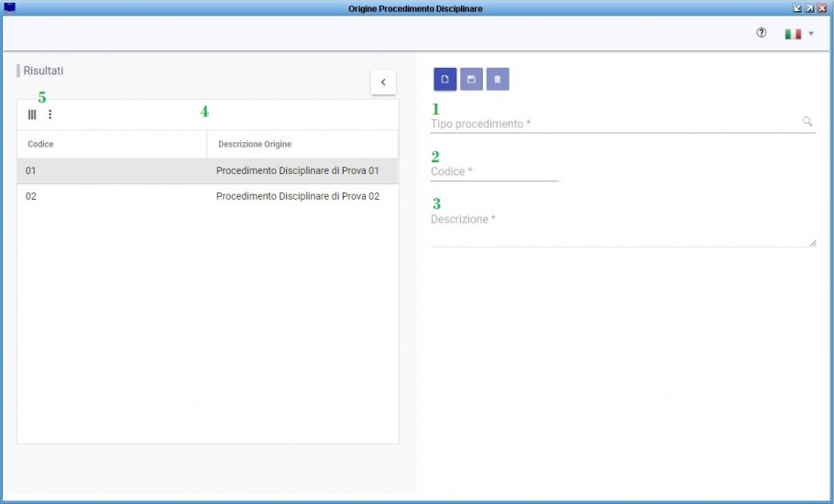Click the search magnifier in Tipo procedimento

[x=807, y=122]
